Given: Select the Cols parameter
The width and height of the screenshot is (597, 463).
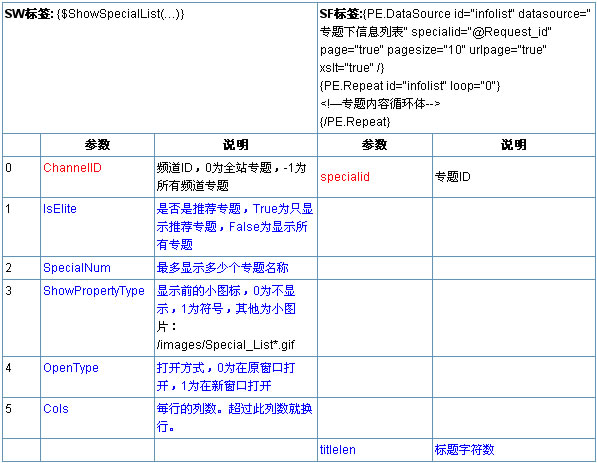Looking at the screenshot, I should click(56, 409).
